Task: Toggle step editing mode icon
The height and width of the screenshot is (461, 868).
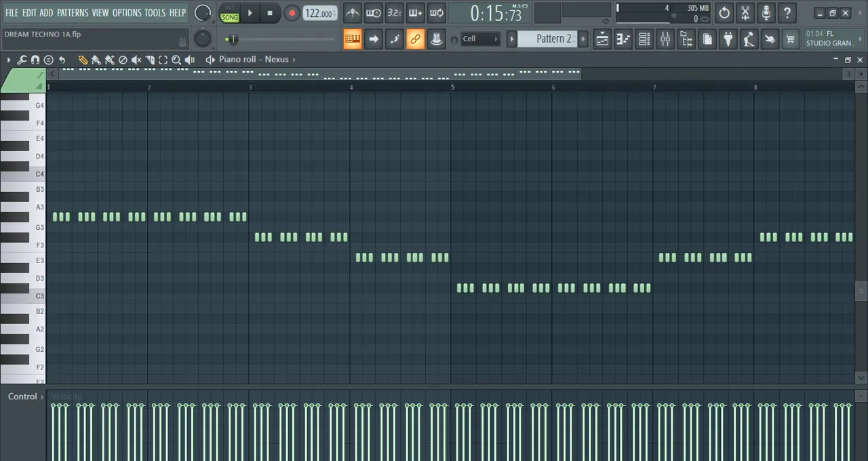Action: 395,39
